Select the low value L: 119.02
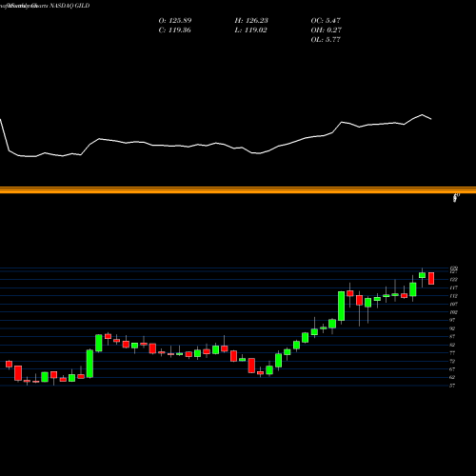 250,30
